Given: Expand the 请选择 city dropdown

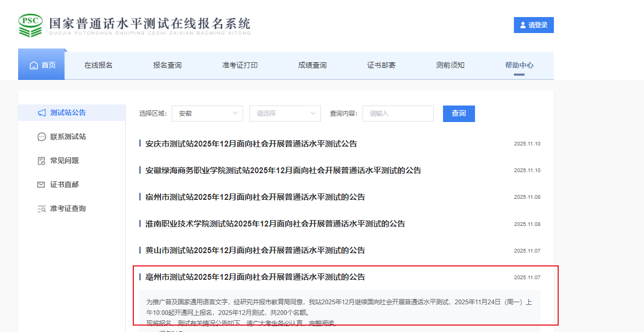Looking at the screenshot, I should pyautogui.click(x=285, y=114).
